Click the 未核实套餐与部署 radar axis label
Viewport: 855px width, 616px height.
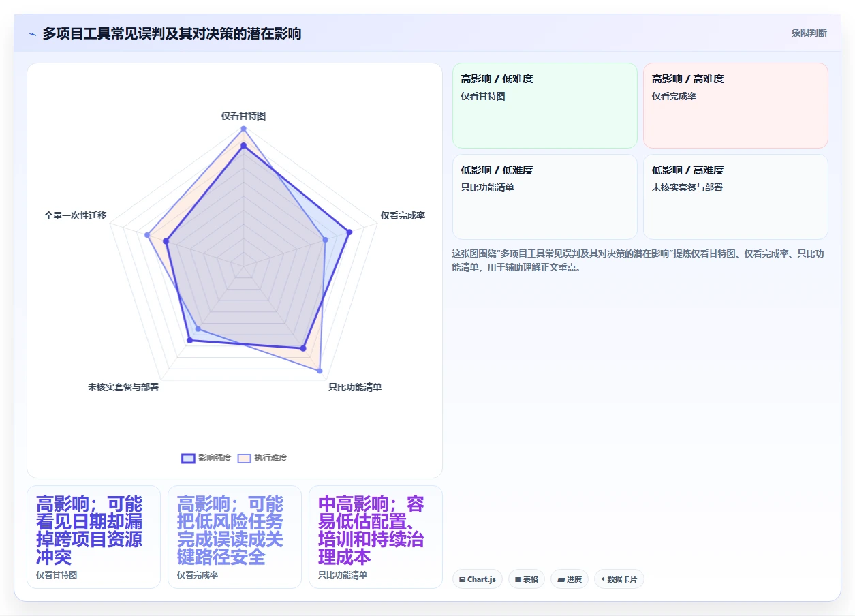pyautogui.click(x=123, y=387)
